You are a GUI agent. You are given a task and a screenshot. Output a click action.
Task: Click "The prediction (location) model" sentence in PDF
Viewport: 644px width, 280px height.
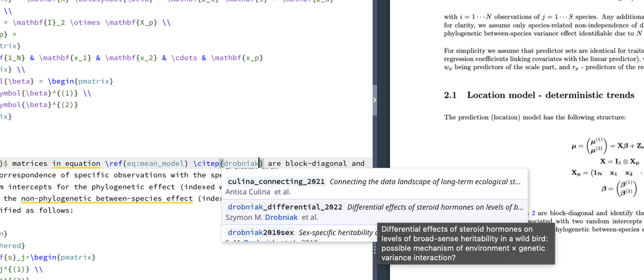coord(535,117)
